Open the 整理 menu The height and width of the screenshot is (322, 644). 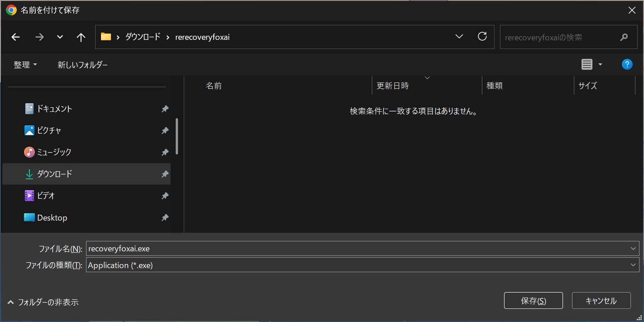pos(25,65)
